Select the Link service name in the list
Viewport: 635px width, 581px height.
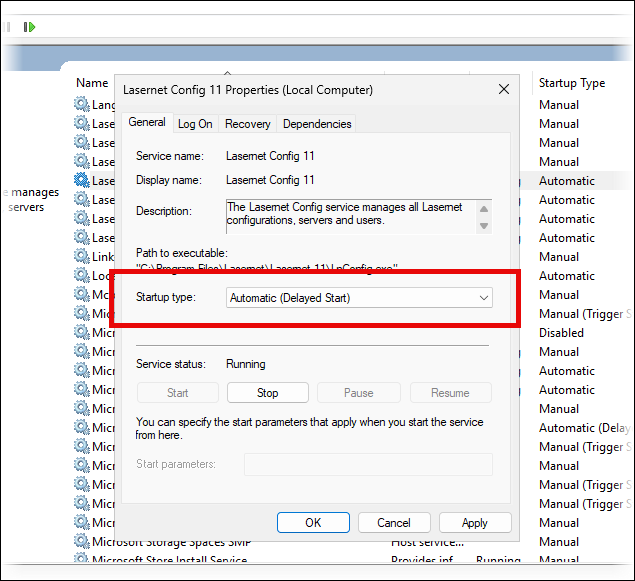tap(103, 257)
